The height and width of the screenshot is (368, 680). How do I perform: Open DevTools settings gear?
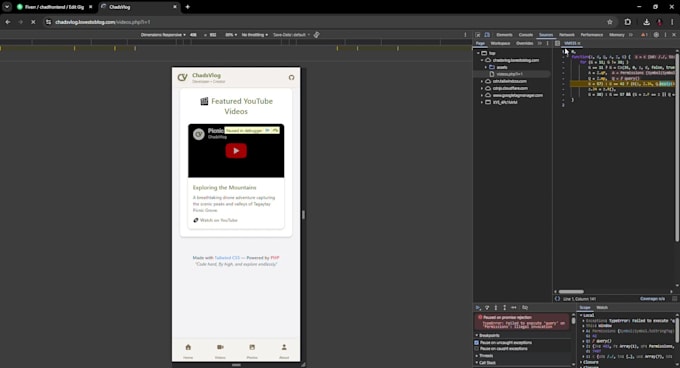pyautogui.click(x=656, y=35)
